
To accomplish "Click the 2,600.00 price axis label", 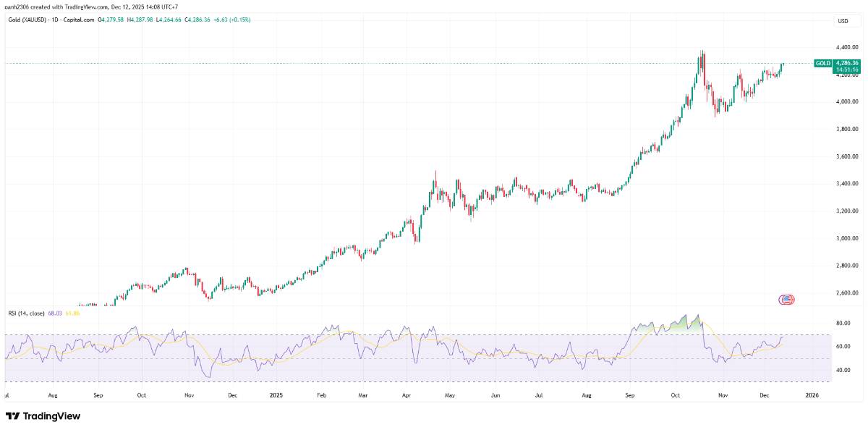I will pos(846,293).
